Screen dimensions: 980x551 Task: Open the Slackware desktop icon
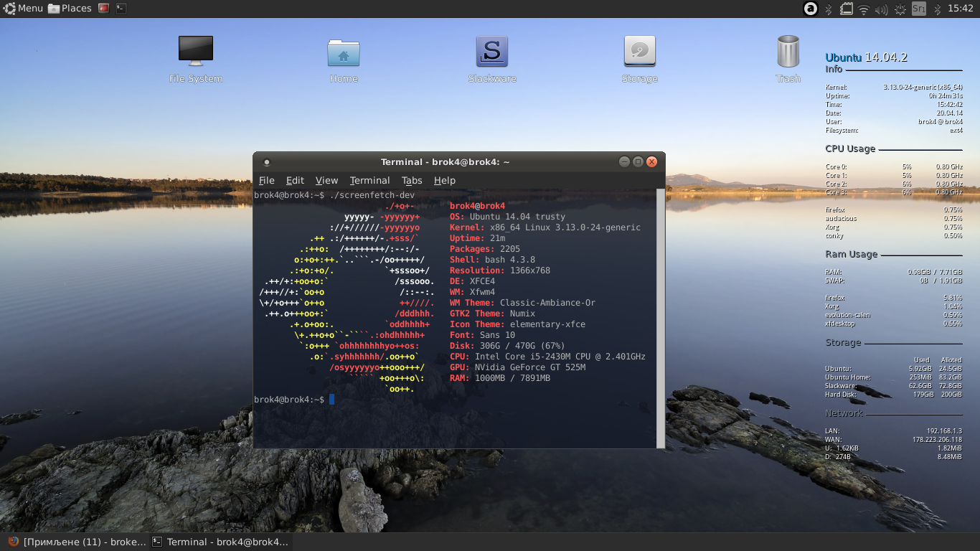[492, 59]
